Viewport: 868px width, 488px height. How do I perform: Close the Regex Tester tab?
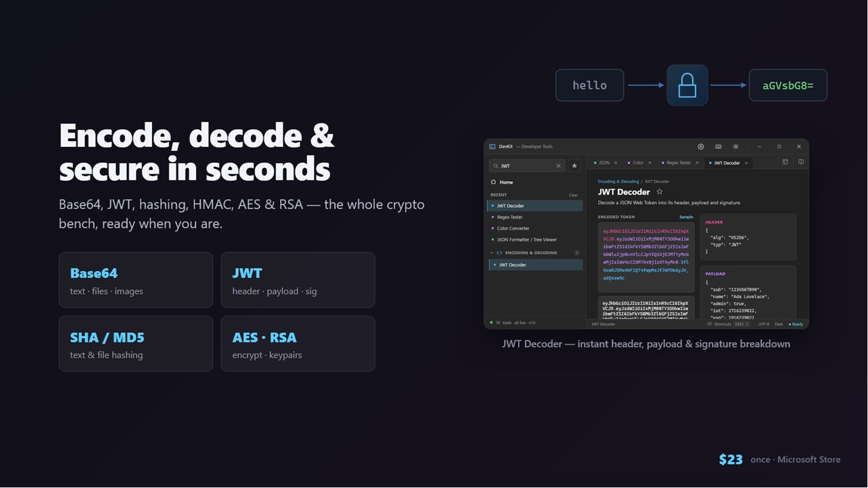coord(697,163)
